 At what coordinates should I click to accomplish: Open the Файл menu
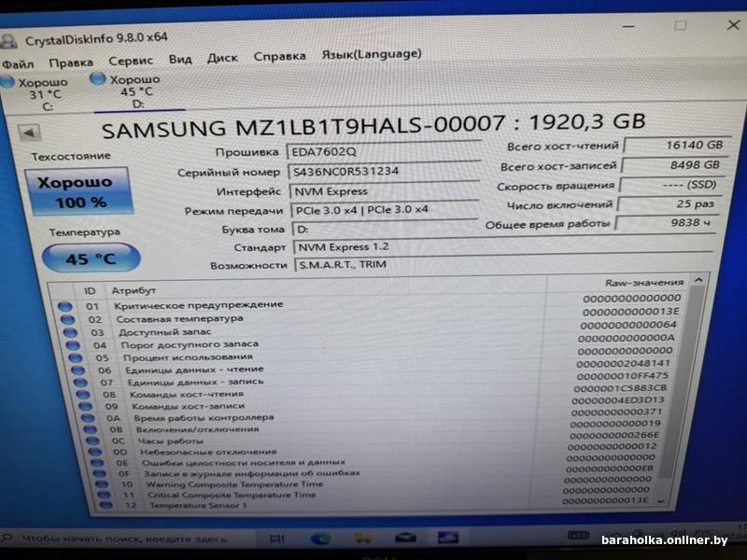(x=18, y=63)
